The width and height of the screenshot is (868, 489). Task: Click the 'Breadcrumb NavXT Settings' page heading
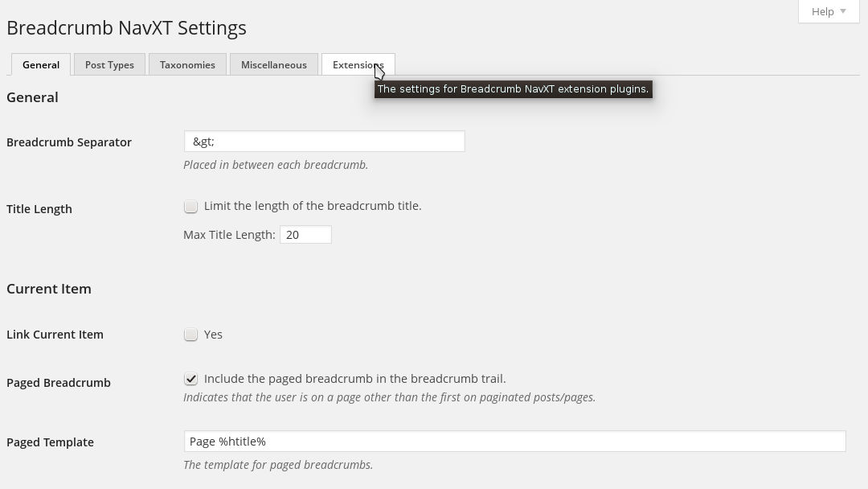click(126, 28)
